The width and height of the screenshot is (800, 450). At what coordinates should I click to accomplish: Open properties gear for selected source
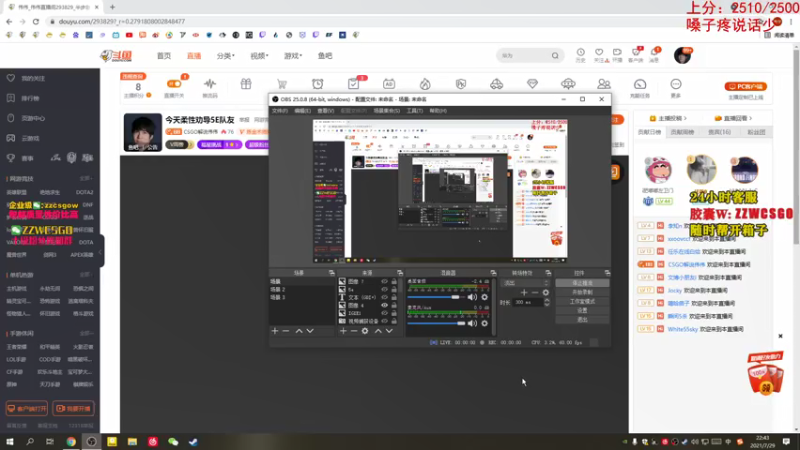click(x=365, y=331)
